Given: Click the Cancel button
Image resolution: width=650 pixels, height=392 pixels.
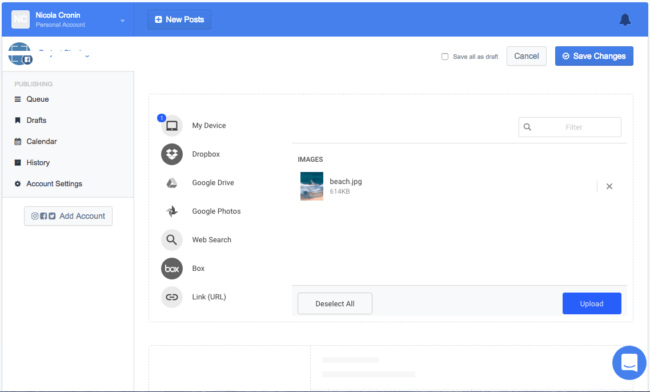Looking at the screenshot, I should 526,56.
